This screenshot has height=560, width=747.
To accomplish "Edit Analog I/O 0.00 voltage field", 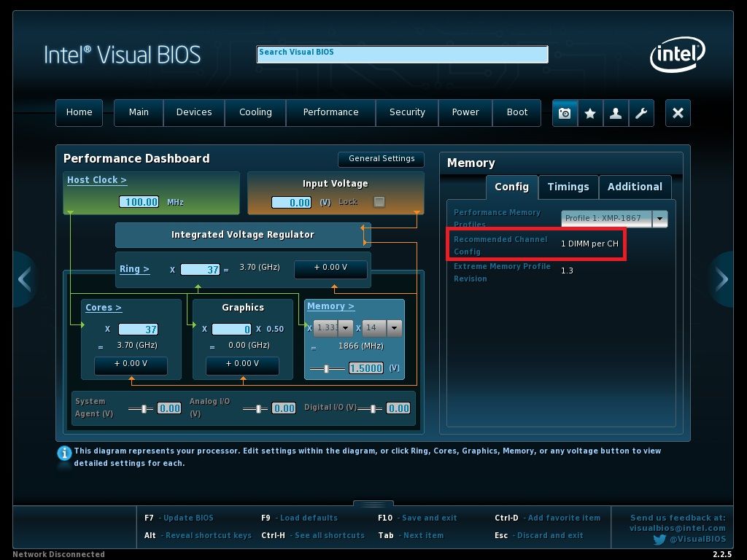I will coord(284,408).
